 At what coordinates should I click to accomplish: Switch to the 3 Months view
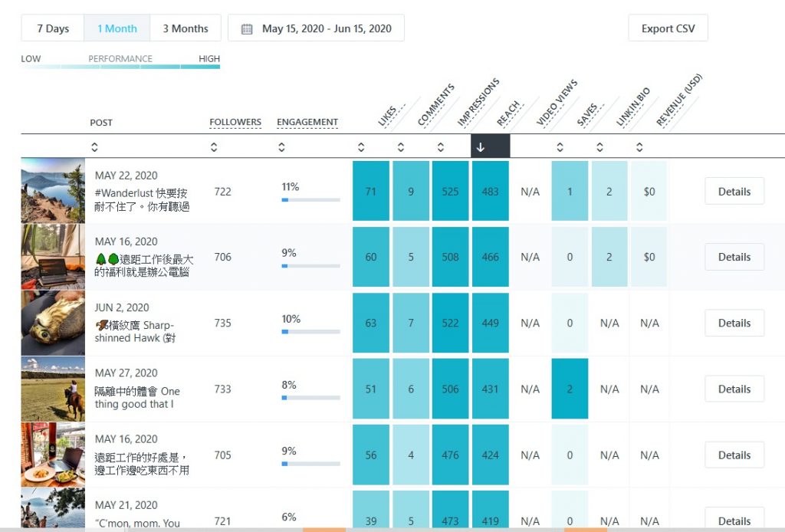(x=186, y=28)
